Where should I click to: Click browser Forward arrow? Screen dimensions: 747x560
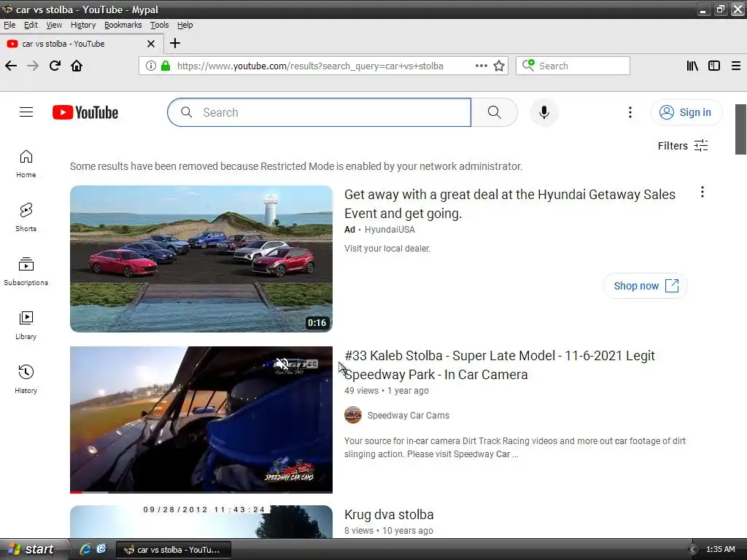pyautogui.click(x=33, y=66)
